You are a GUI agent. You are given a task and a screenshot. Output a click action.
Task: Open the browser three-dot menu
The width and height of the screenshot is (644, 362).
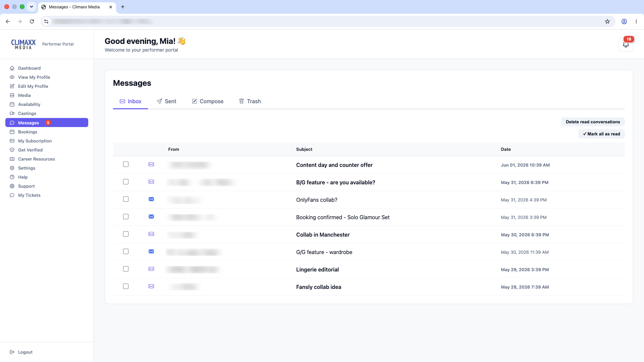[636, 21]
